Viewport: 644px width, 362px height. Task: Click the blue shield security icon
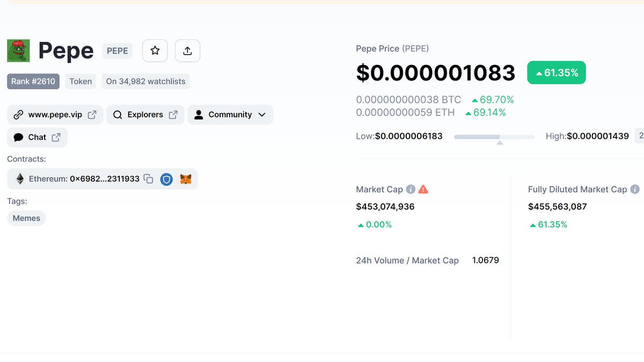(x=167, y=179)
